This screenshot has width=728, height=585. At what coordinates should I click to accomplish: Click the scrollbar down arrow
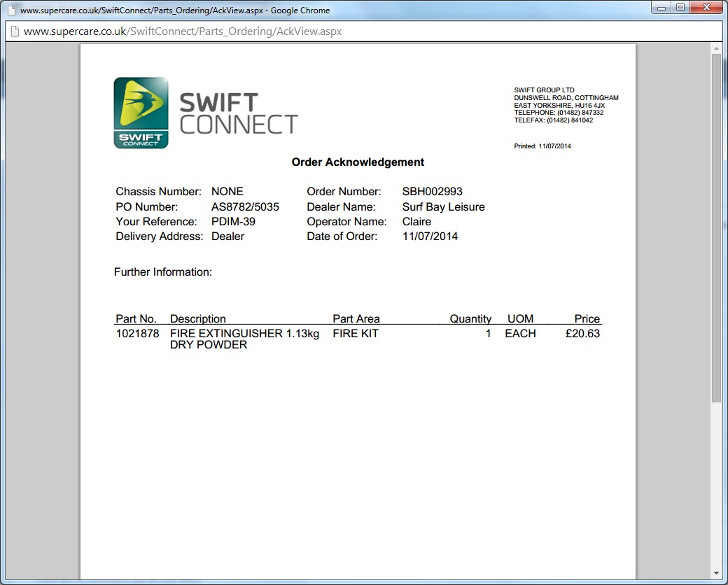click(x=716, y=574)
